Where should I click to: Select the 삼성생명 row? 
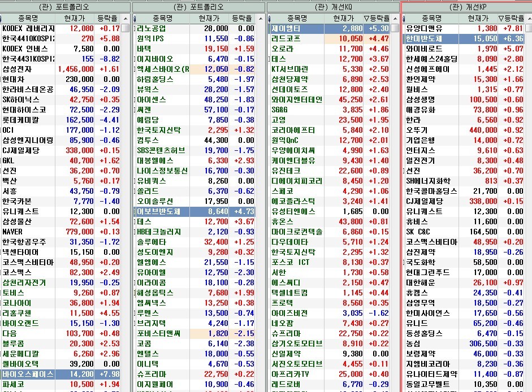click(465, 100)
